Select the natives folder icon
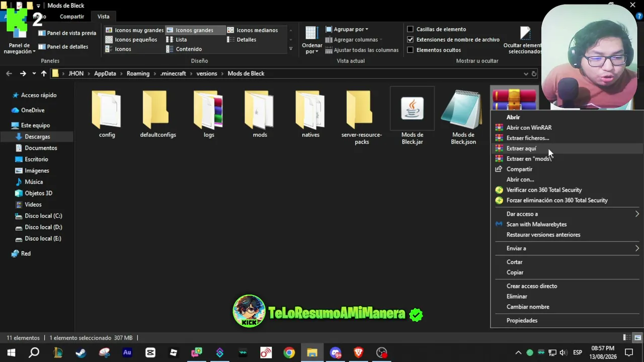Viewport: 644px width, 362px height. [310, 110]
